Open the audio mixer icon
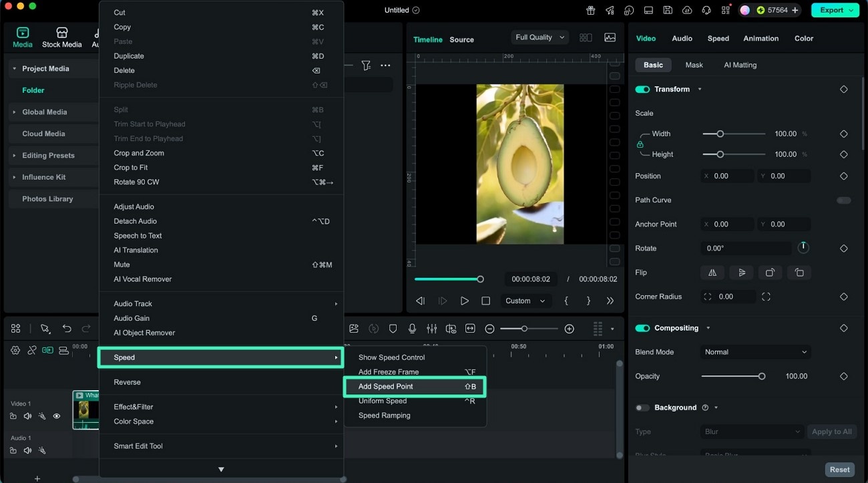Screen dimensions: 868x483 point(432,329)
